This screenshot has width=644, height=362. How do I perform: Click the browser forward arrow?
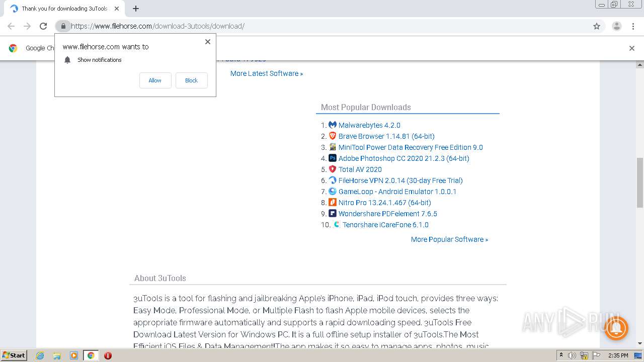click(27, 26)
